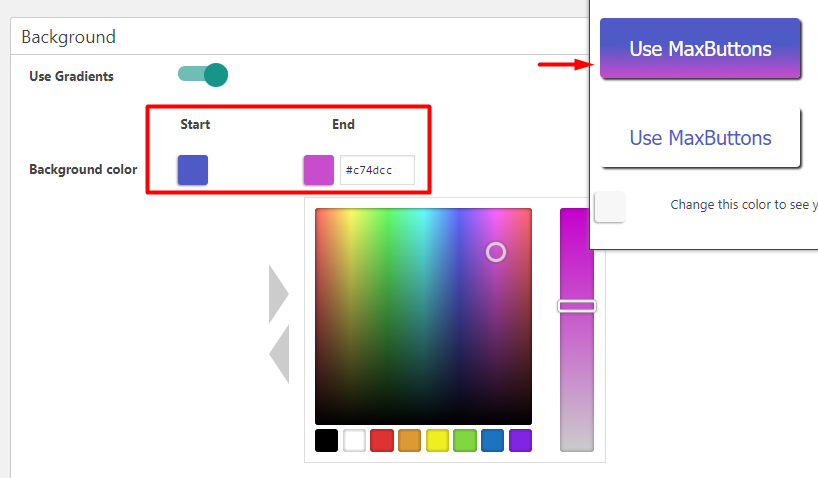
Task: Toggle the Use Gradients switch
Action: 203,75
